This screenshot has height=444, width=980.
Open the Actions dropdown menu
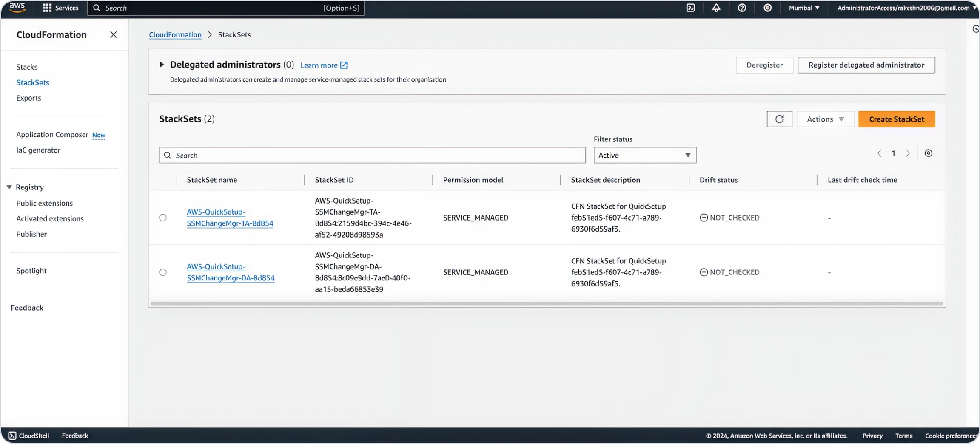825,119
